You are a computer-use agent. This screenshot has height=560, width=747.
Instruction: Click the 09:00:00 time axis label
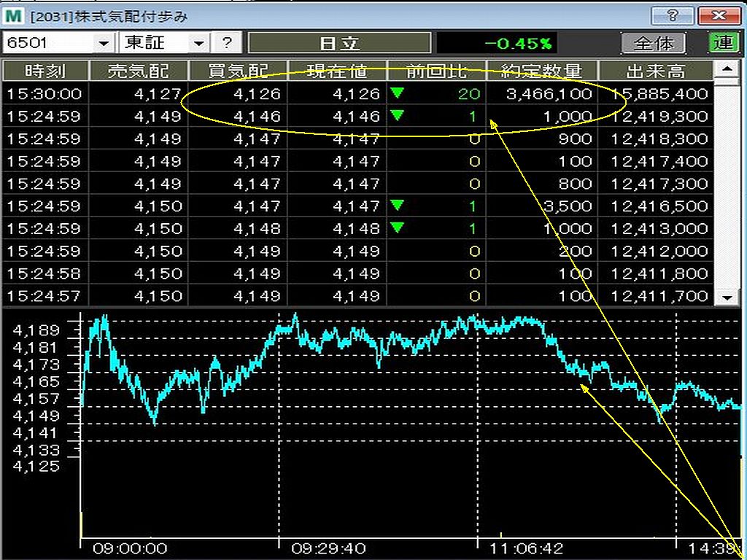click(x=129, y=549)
